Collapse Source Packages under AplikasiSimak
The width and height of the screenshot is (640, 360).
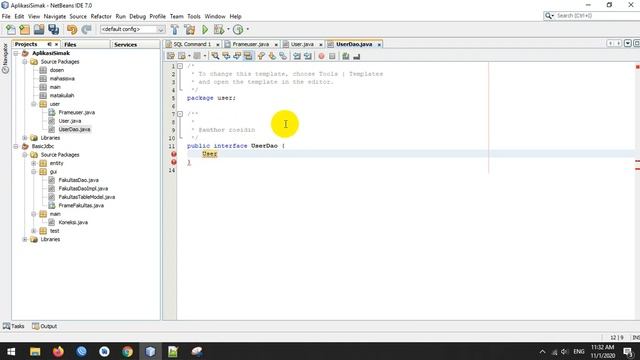pos(25,62)
